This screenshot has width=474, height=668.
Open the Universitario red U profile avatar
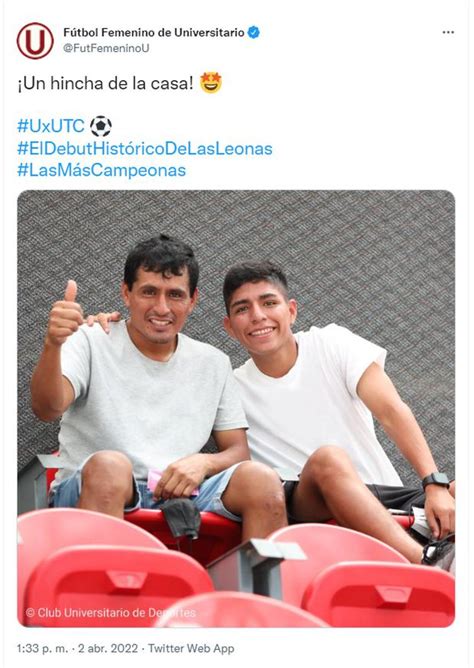point(35,41)
